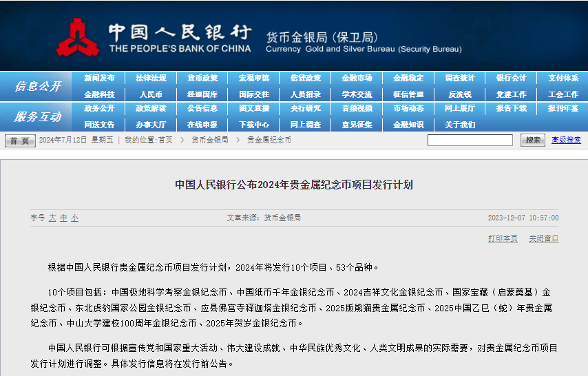Open 音频视频 navigation link
This screenshot has height=376, width=588.
pos(357,108)
